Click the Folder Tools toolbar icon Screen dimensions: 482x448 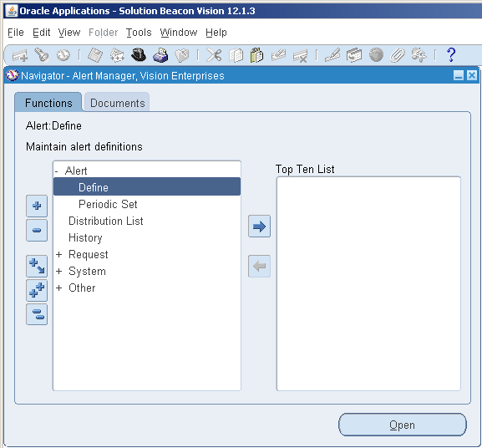point(419,55)
